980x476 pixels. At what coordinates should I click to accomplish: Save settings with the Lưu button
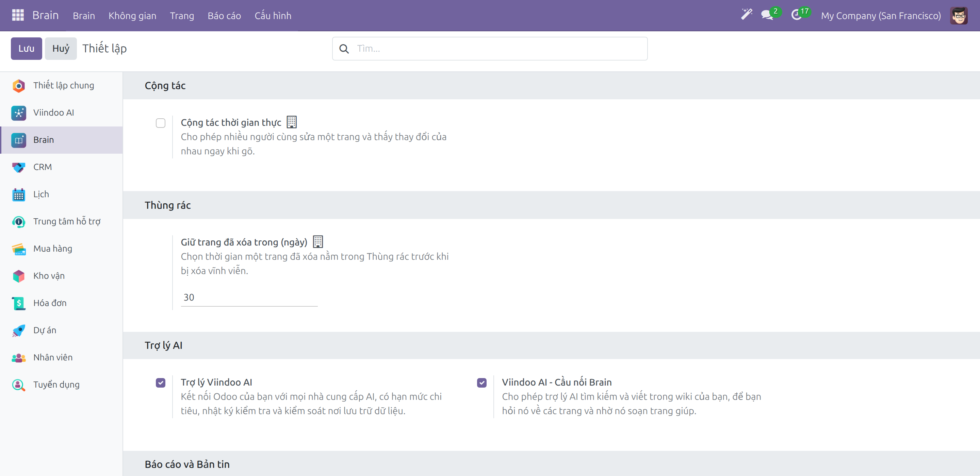click(x=26, y=49)
